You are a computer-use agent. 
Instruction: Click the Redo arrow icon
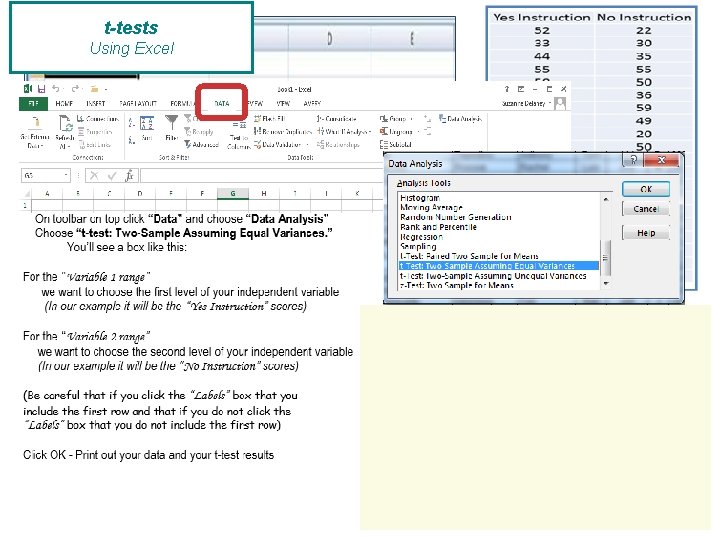pyautogui.click(x=75, y=89)
